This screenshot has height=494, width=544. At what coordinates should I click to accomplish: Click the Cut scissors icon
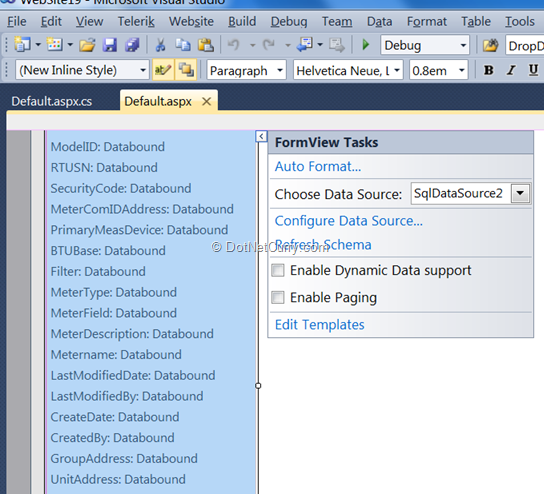[160, 45]
